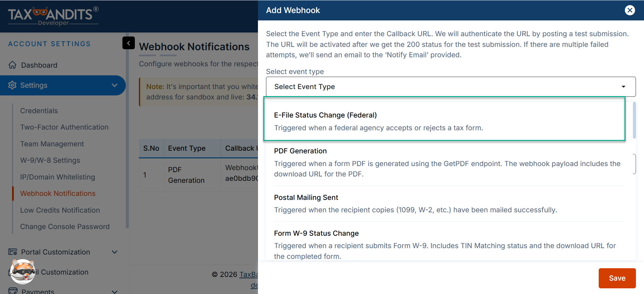Collapse the Settings menu chevron

pos(114,85)
